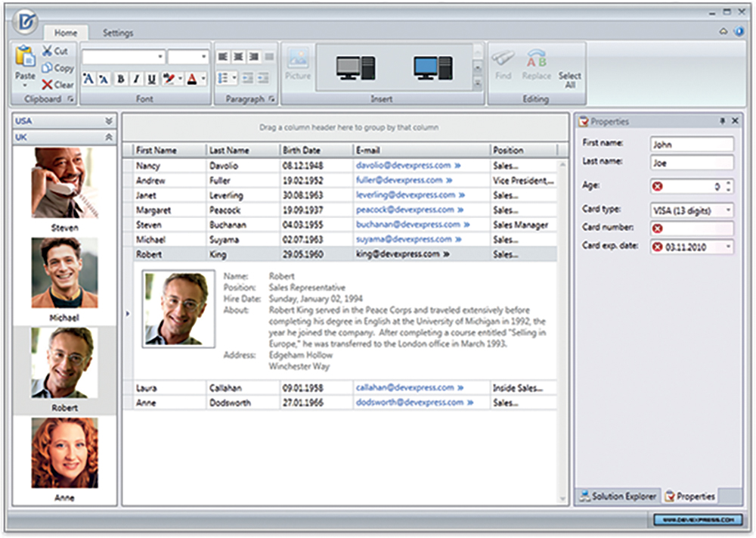Click the Select All button

[570, 79]
